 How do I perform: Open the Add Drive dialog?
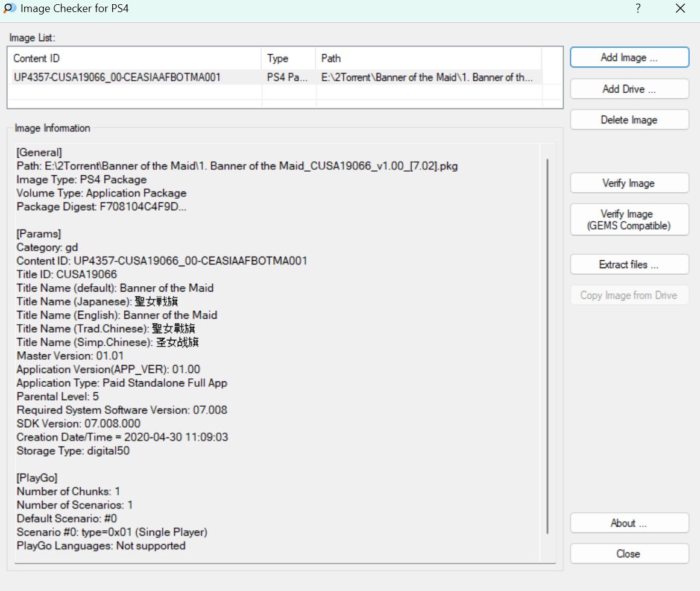[629, 89]
